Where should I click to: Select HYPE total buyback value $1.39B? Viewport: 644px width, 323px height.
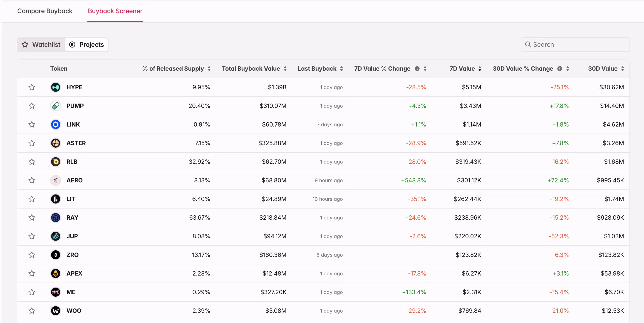[x=277, y=87]
